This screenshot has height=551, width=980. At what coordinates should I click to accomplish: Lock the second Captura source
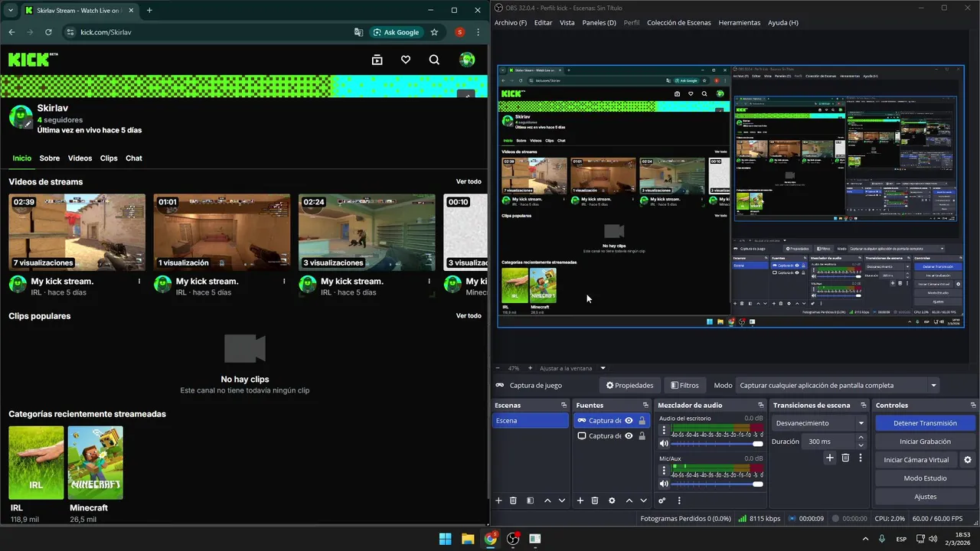(x=642, y=435)
